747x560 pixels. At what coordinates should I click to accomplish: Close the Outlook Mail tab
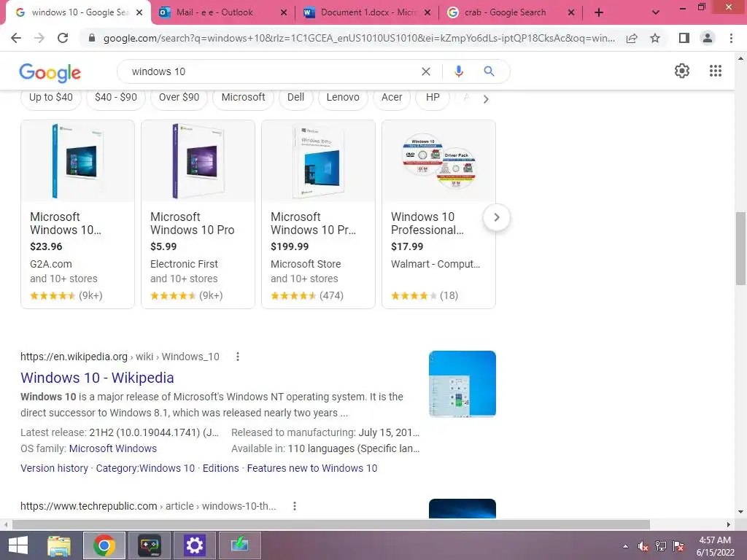[284, 13]
